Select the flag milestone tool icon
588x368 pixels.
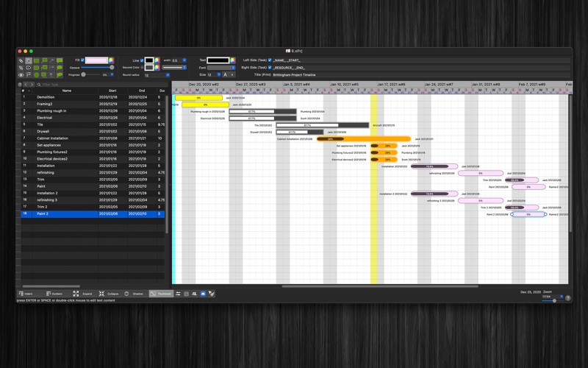[29, 75]
